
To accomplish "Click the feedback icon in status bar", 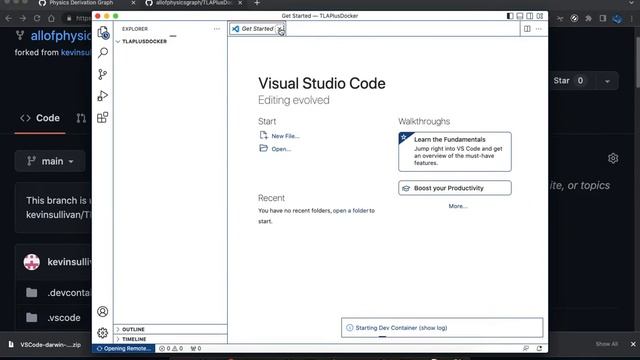I will pyautogui.click(x=526, y=349).
